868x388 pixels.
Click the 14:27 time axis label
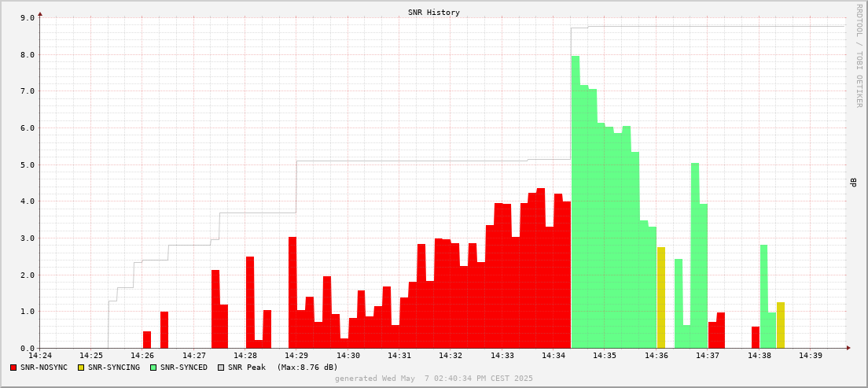193,355
